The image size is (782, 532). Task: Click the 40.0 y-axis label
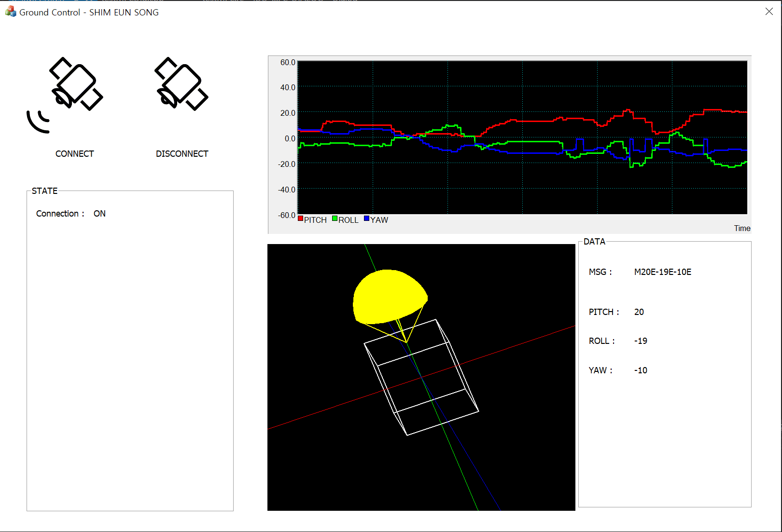288,87
